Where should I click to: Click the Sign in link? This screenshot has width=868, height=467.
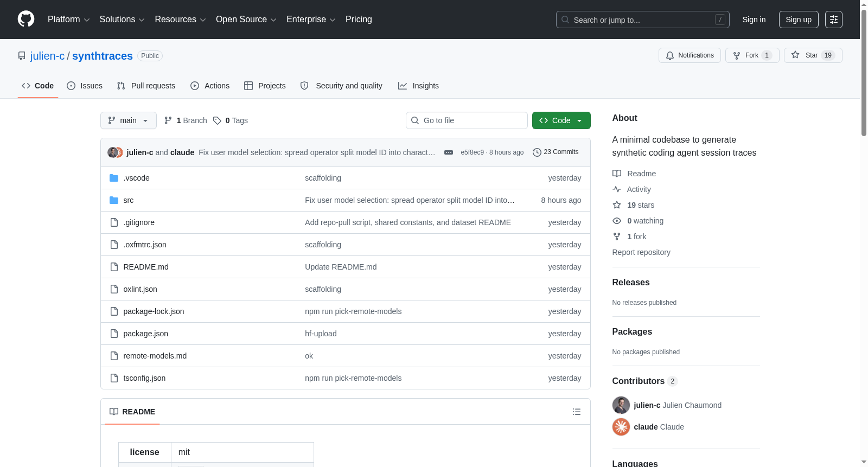754,20
